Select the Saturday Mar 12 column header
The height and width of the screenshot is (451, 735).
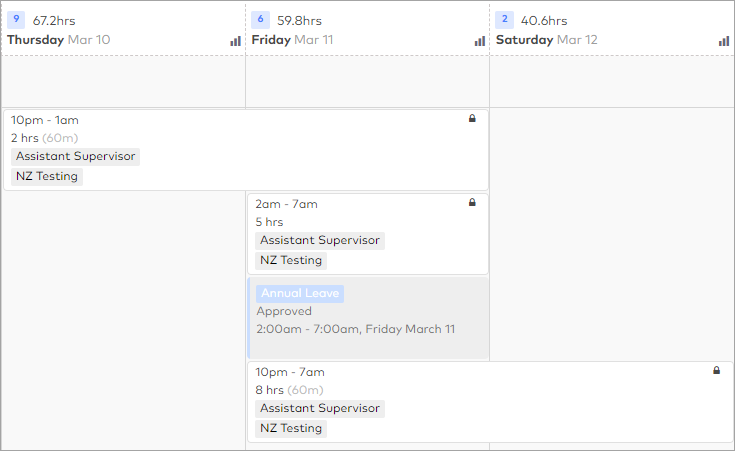point(546,40)
